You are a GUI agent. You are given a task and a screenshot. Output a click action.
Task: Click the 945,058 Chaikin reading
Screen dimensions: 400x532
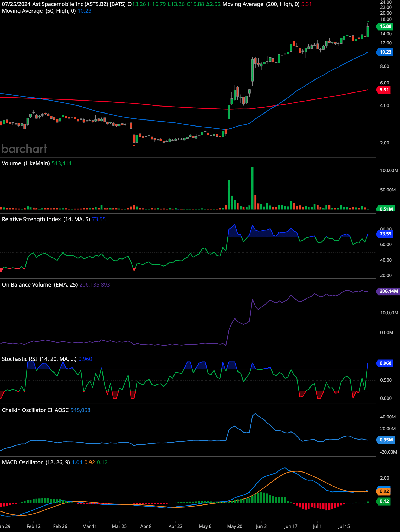tap(80, 410)
